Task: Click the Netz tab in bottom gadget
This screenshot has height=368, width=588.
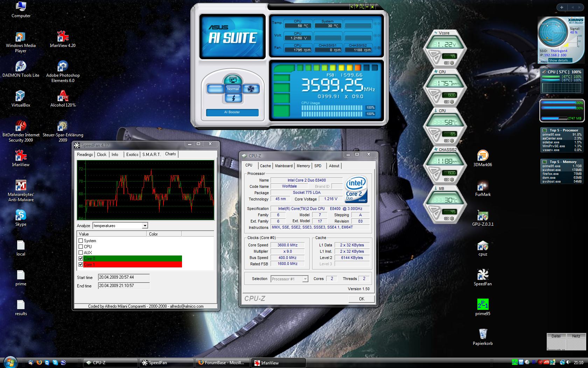Action: (x=576, y=336)
